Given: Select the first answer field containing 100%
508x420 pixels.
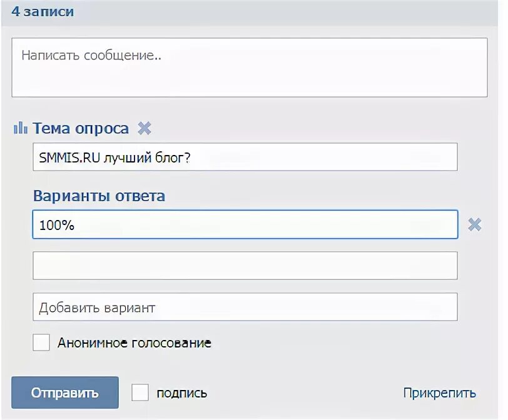Looking at the screenshot, I should (245, 224).
